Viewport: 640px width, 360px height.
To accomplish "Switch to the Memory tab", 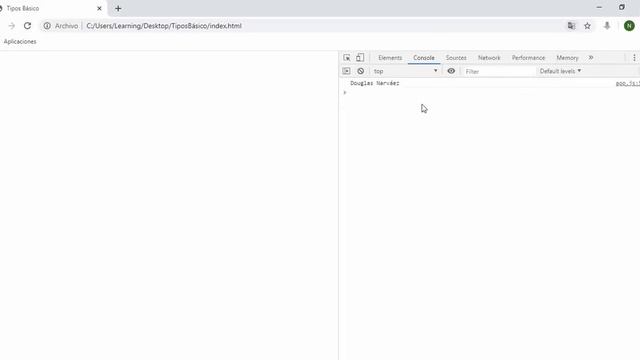I will (567, 58).
